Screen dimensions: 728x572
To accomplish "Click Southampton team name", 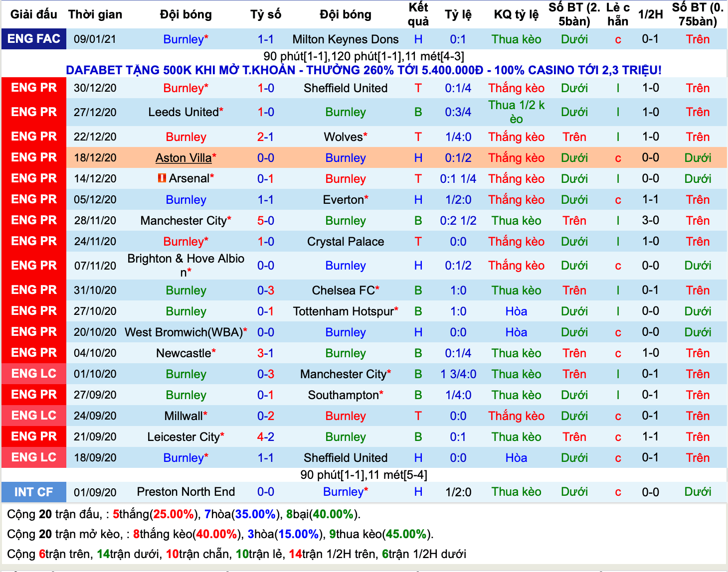I will point(343,395).
